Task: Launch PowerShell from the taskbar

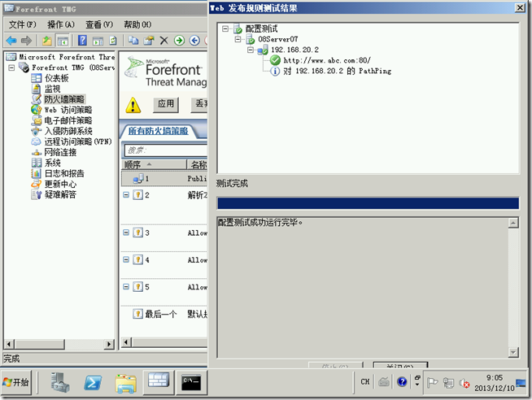Action: click(93, 383)
